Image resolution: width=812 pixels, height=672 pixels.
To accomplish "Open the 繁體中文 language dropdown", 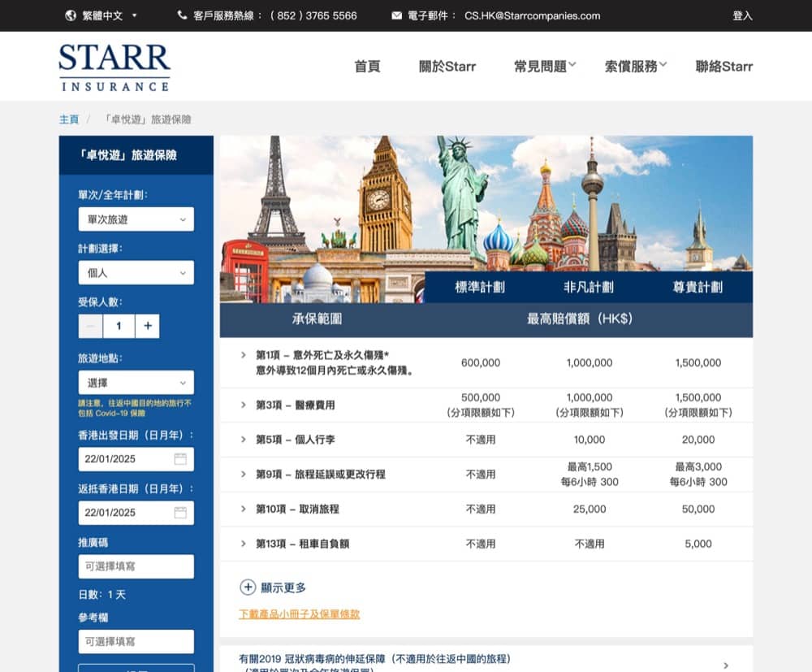I will pyautogui.click(x=110, y=15).
